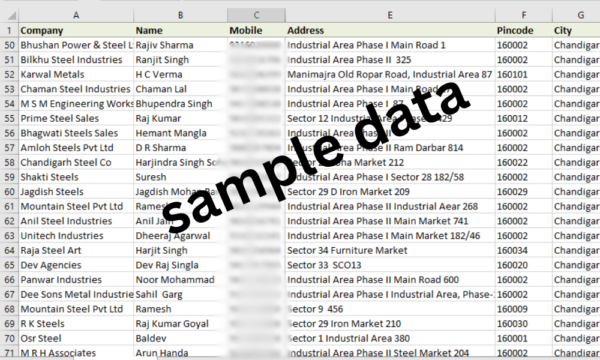Click the Pincode header cell
The height and width of the screenshot is (360, 600).
point(523,30)
